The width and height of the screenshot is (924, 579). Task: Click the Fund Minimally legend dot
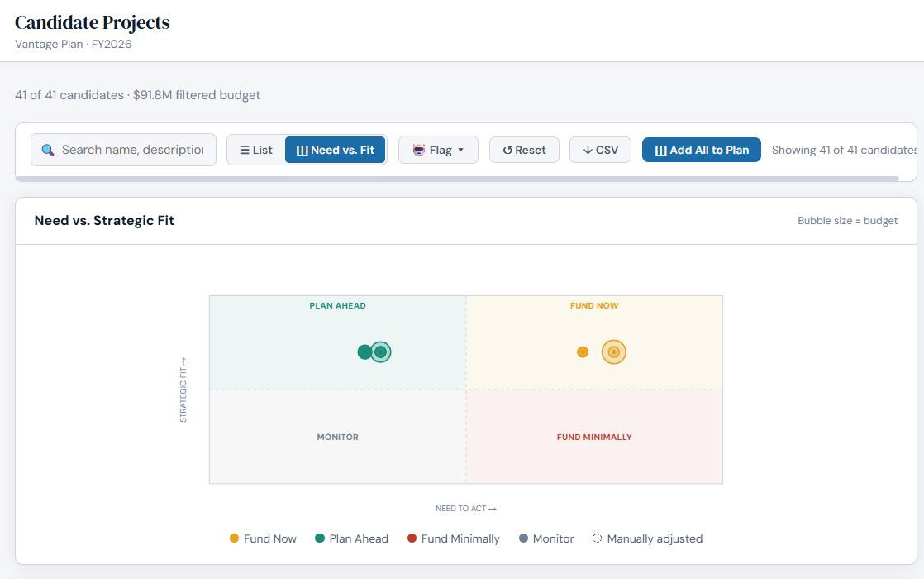(x=412, y=538)
